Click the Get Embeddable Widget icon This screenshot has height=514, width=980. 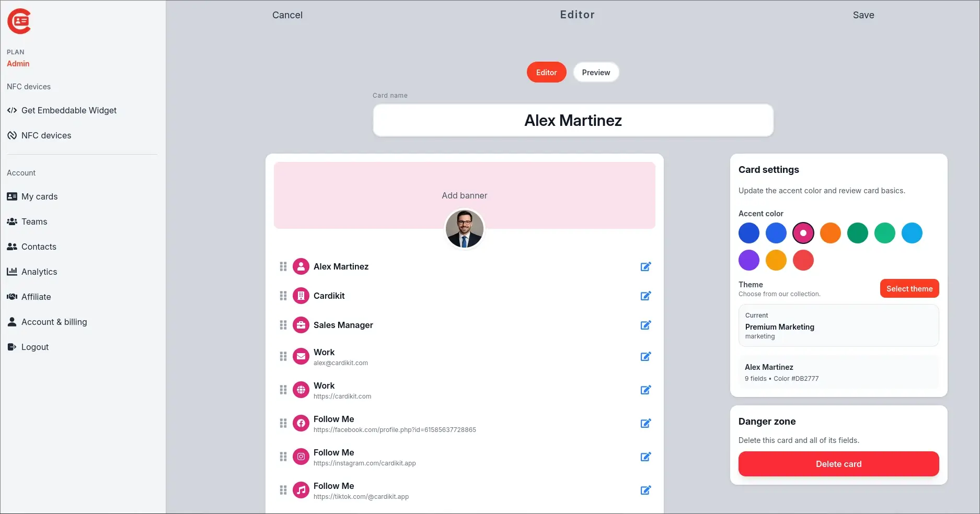point(11,110)
